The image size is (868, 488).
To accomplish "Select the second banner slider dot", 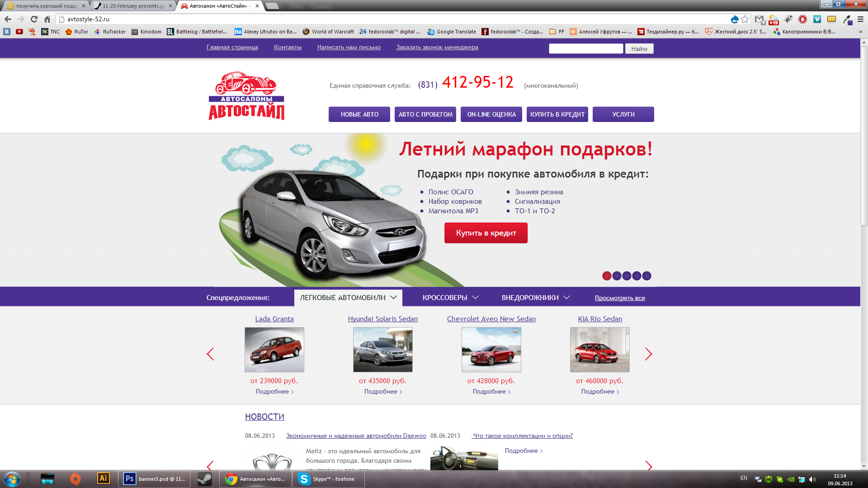I will (x=617, y=276).
